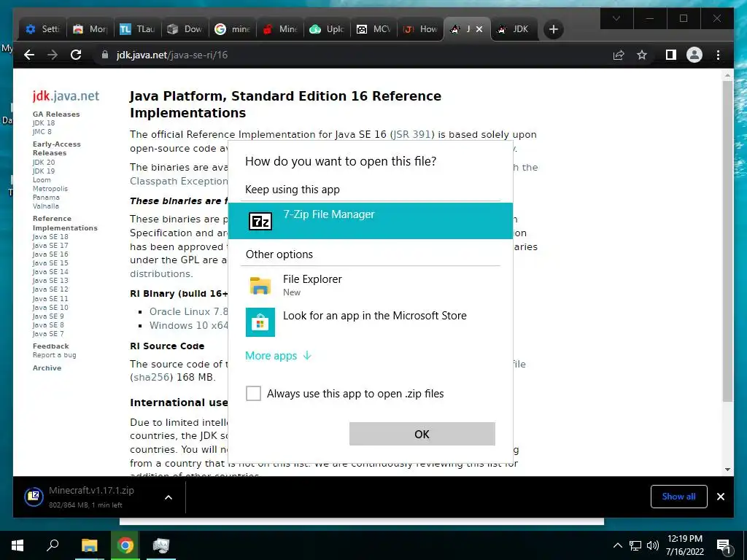The height and width of the screenshot is (560, 747).
Task: Open JDK 19 early-access link
Action: coord(44,171)
